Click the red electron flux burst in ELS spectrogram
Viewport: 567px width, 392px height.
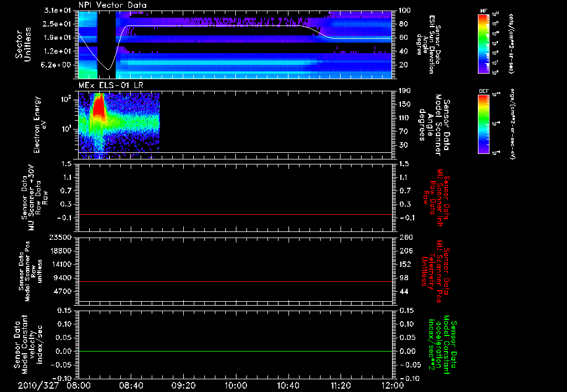pyautogui.click(x=99, y=107)
